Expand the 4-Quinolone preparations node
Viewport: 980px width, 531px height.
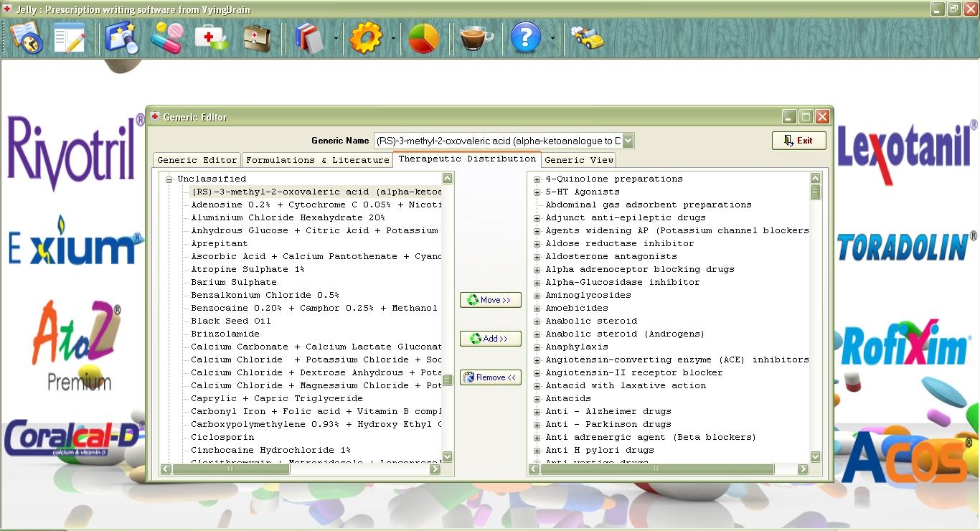[x=537, y=179]
